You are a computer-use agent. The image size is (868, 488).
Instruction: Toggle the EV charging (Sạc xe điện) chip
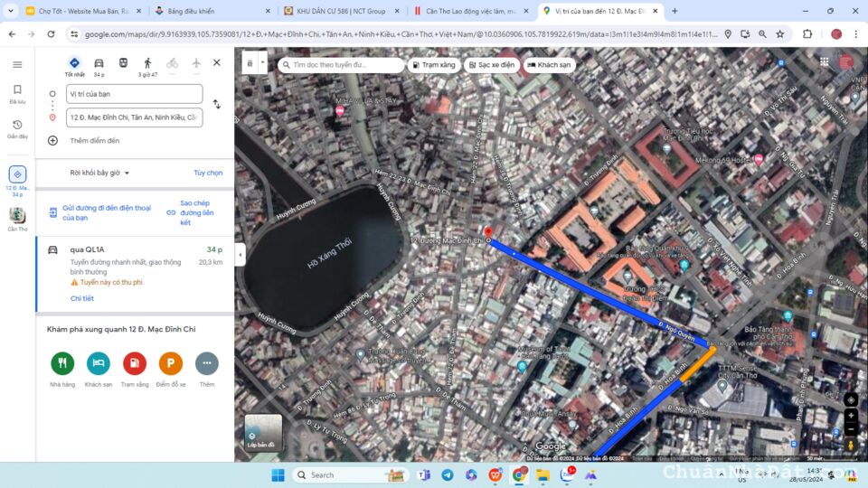491,65
